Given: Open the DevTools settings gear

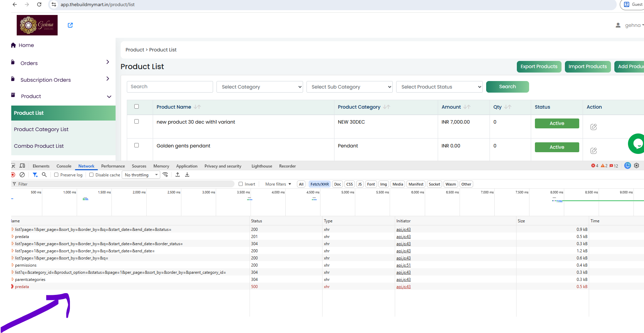Looking at the screenshot, I should (x=636, y=165).
